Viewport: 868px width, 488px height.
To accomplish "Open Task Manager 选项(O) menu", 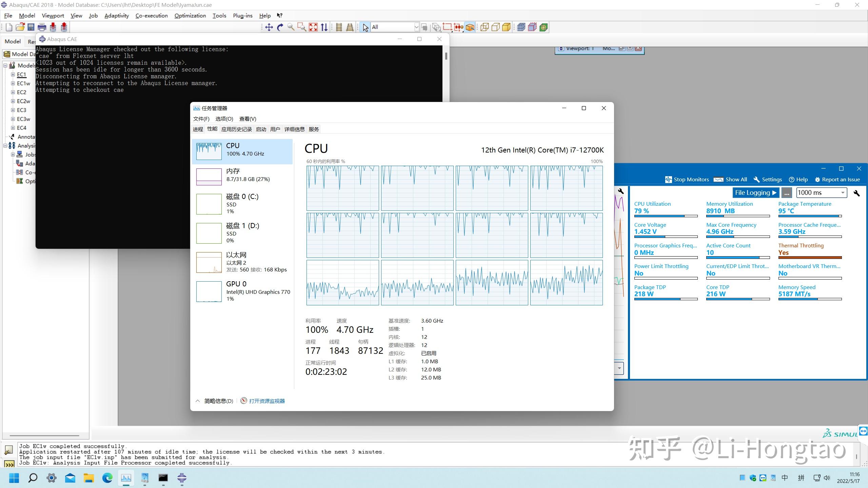I will [224, 119].
